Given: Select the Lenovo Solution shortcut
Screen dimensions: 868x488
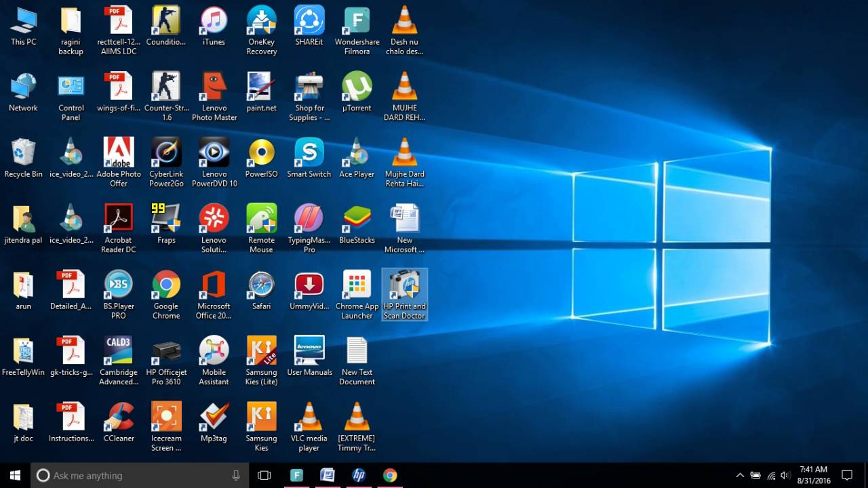Looking at the screenshot, I should 214,228.
